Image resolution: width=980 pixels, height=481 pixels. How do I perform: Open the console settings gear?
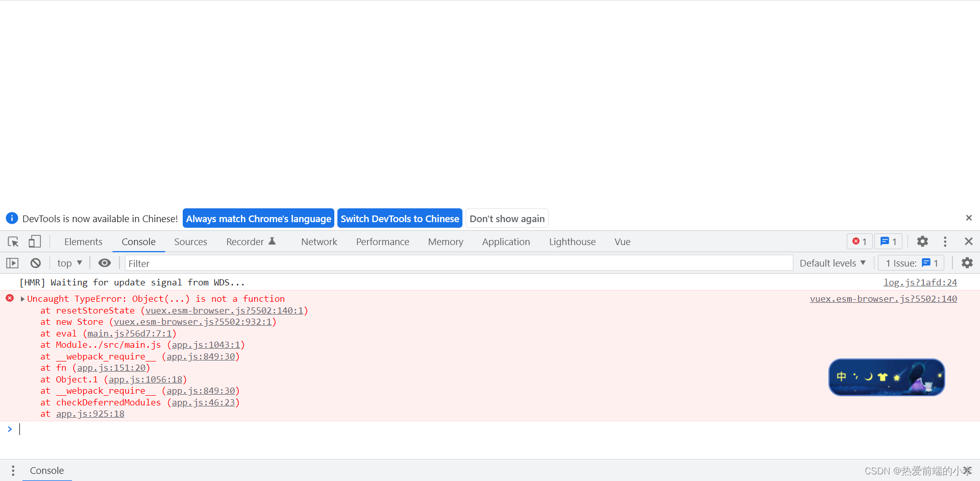tap(967, 262)
